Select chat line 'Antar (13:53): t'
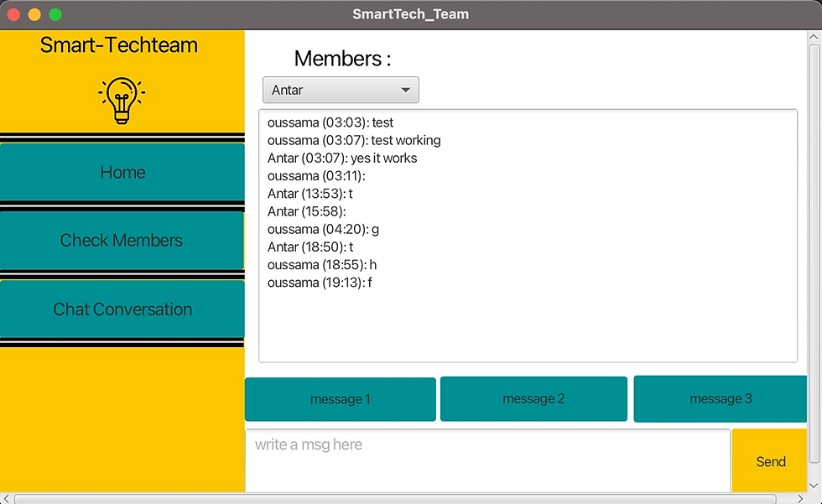This screenshot has width=822, height=504. tap(310, 194)
